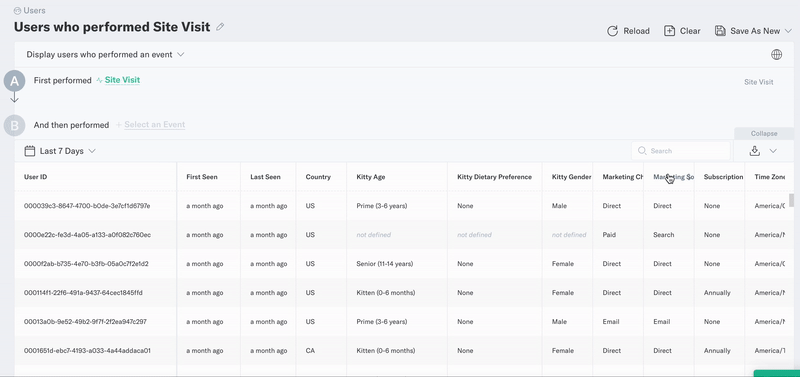Click the Users breadcrumb icon
The width and height of the screenshot is (800, 377).
[17, 10]
